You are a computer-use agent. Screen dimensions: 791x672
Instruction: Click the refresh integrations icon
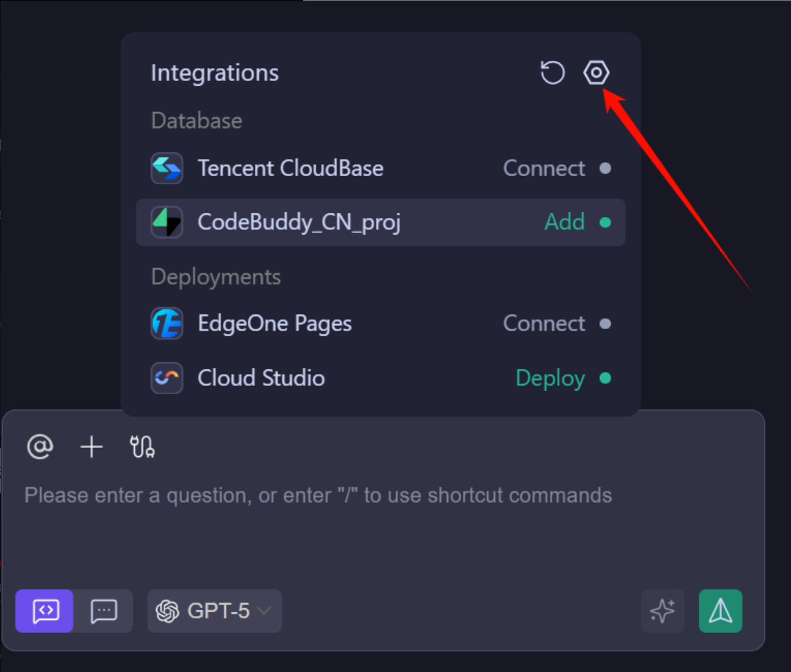(552, 73)
